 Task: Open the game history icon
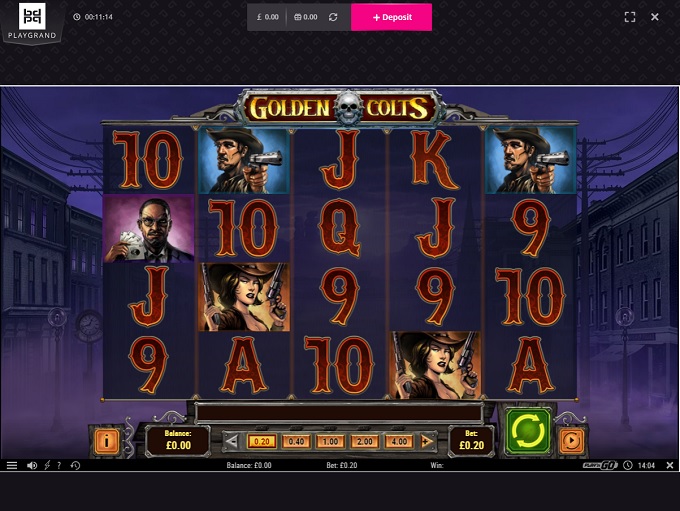tap(75, 465)
